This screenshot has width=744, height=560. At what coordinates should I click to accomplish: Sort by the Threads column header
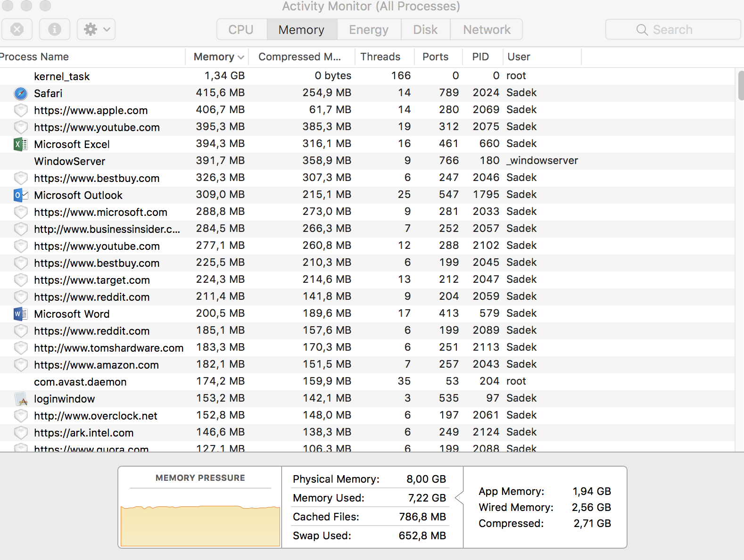click(385, 57)
